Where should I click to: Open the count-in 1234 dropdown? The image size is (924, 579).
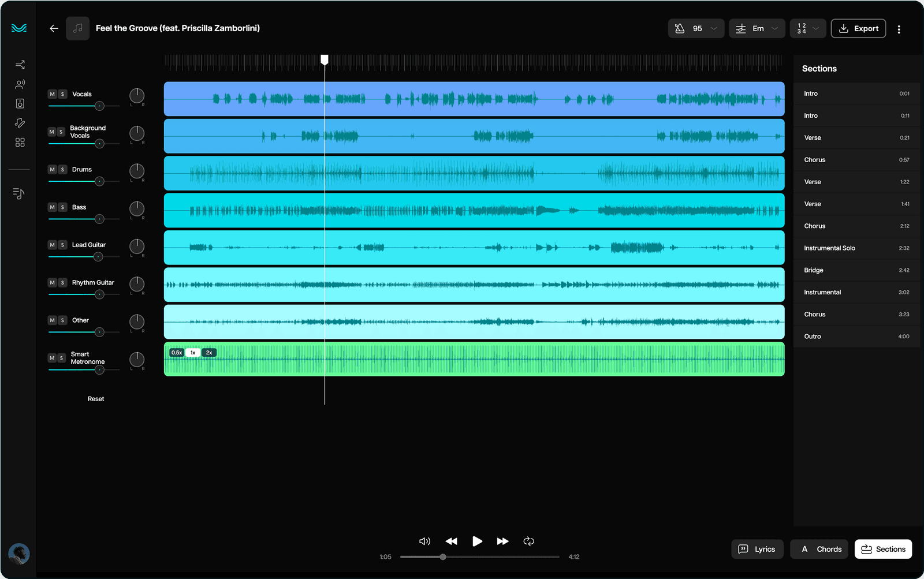tap(807, 28)
